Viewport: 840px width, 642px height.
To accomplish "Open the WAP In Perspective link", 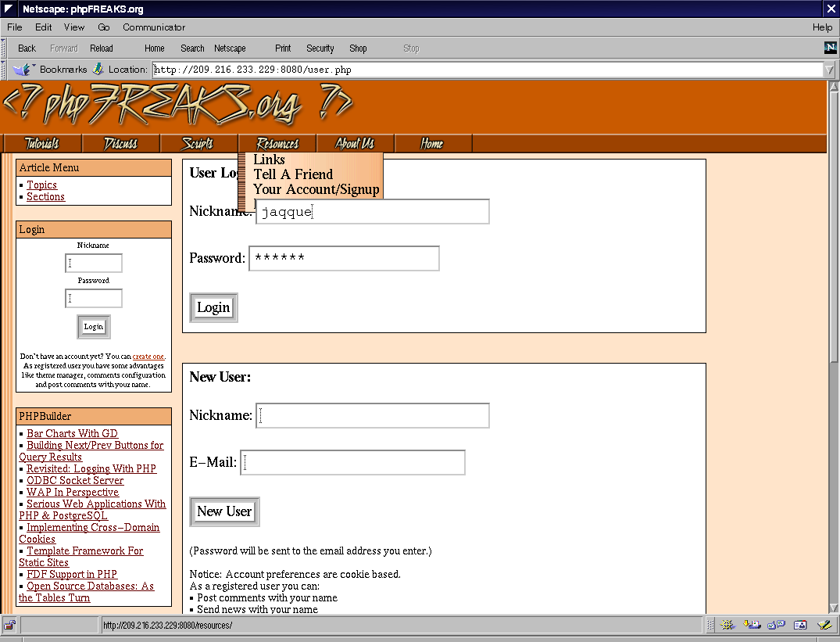I will (73, 493).
